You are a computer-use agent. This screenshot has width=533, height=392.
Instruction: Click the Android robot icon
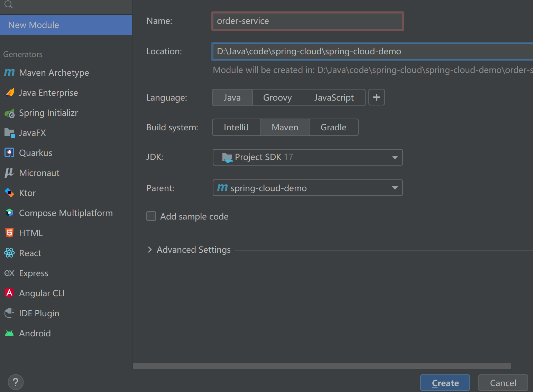pyautogui.click(x=9, y=333)
